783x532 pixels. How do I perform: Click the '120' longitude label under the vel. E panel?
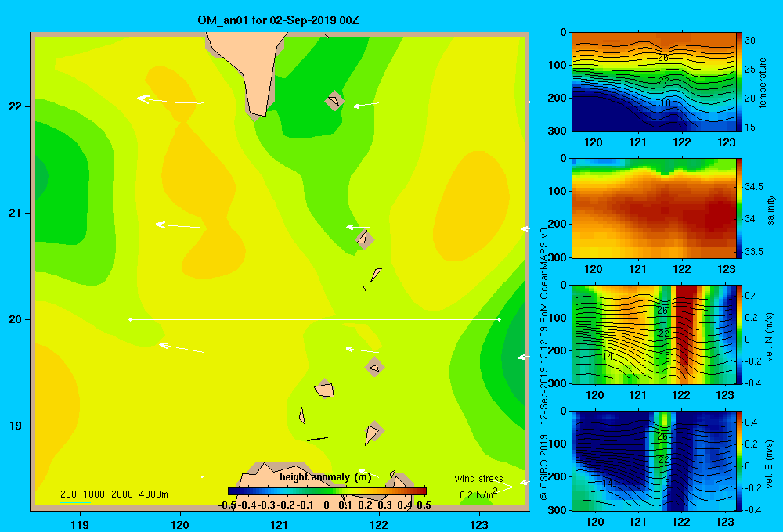(x=594, y=522)
